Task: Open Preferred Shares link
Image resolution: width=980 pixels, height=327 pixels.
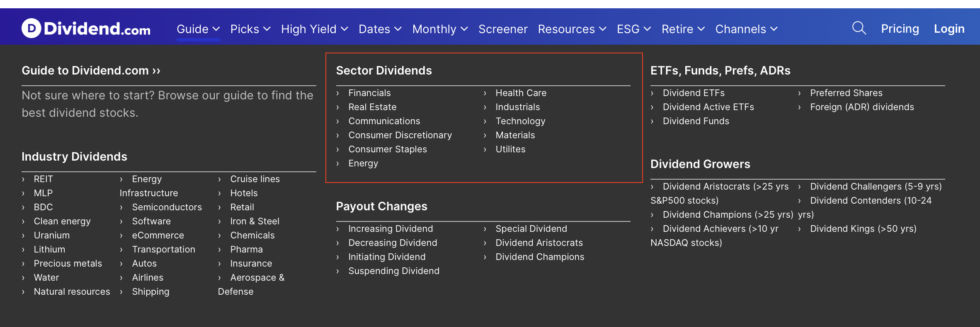Action: tap(846, 93)
